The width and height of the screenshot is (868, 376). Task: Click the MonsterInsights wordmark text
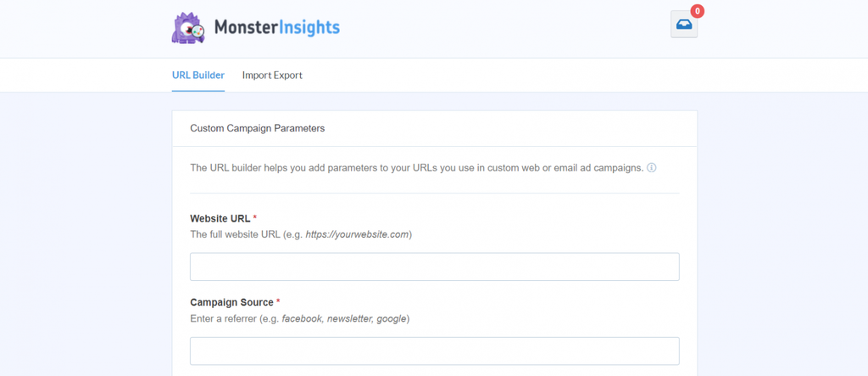click(277, 28)
